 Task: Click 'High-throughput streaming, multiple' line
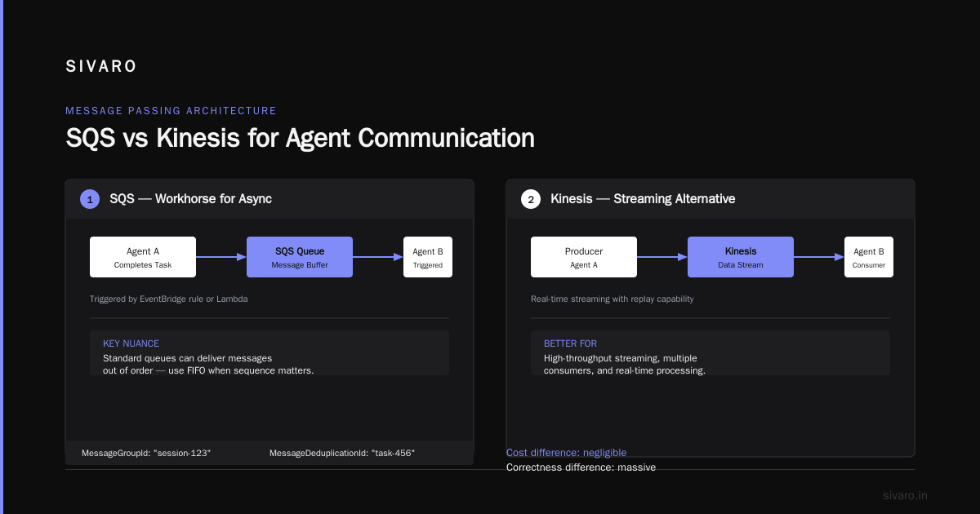coord(621,358)
